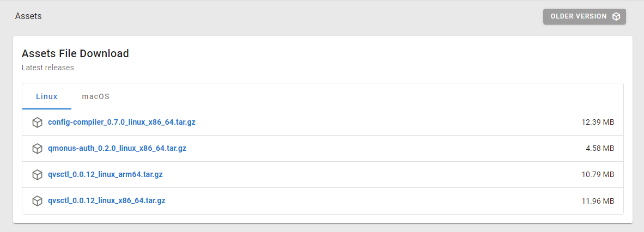Download config-compiler_0.7.0_linux_x86_64.tar.gz
This screenshot has width=644, height=232.
(121, 122)
